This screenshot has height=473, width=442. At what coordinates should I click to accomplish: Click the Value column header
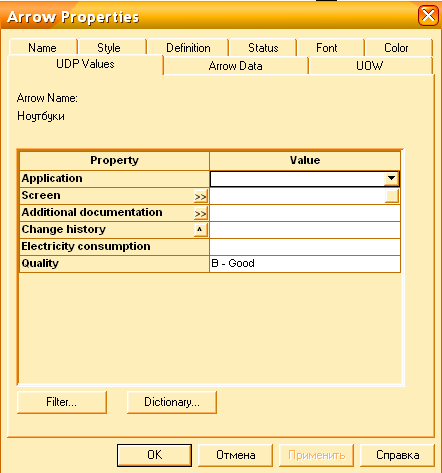coord(305,160)
